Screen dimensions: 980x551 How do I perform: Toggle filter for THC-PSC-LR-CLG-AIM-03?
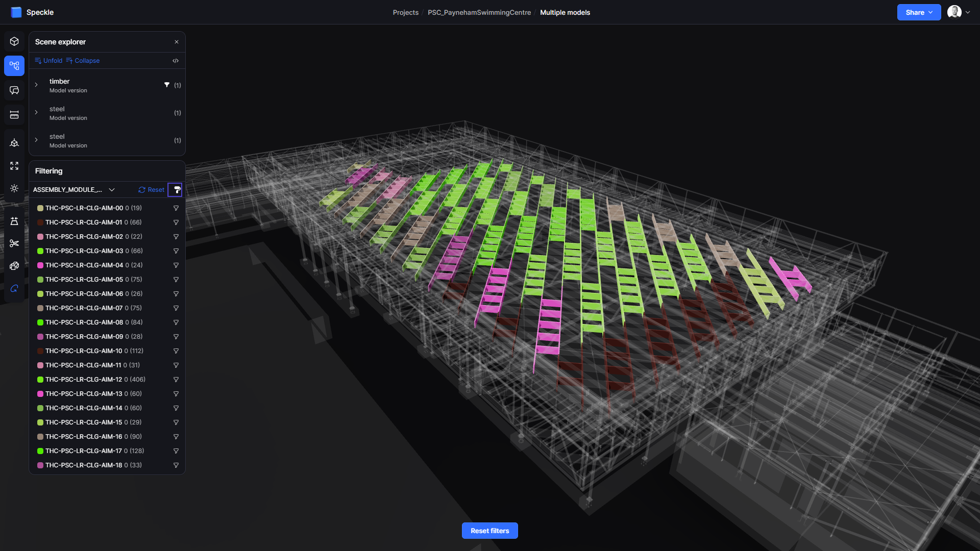coord(176,251)
